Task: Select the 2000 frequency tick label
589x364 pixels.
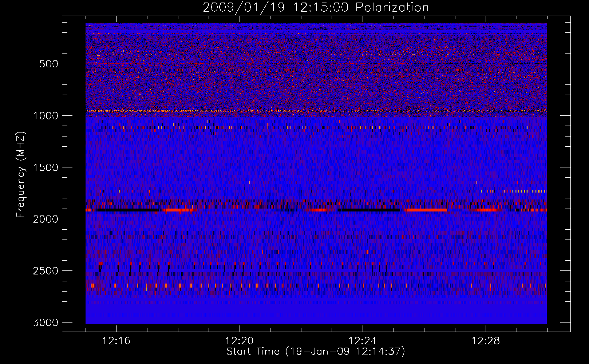Action: 46,219
